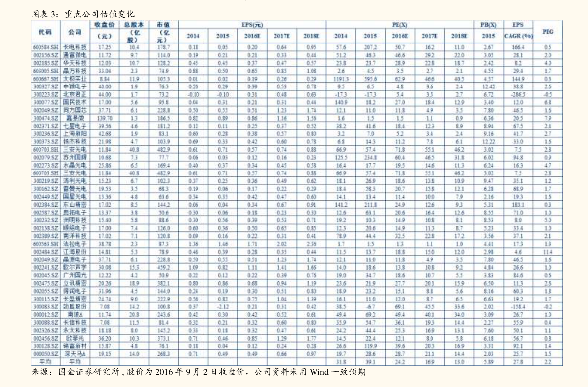This screenshot has width=588, height=387.
Task: Click closing price 139.70 in 300474.SZ row
Action: pos(104,118)
